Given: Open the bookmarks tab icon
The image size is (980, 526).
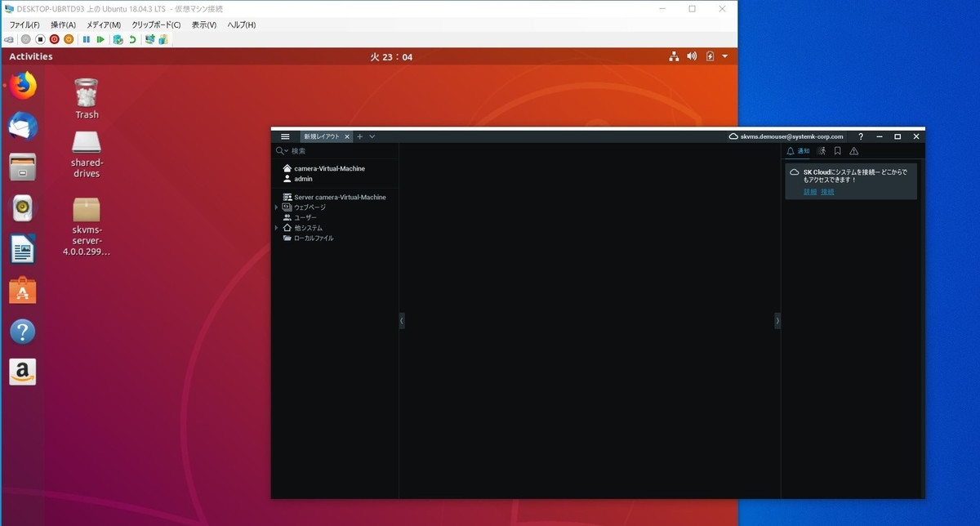Looking at the screenshot, I should point(838,151).
